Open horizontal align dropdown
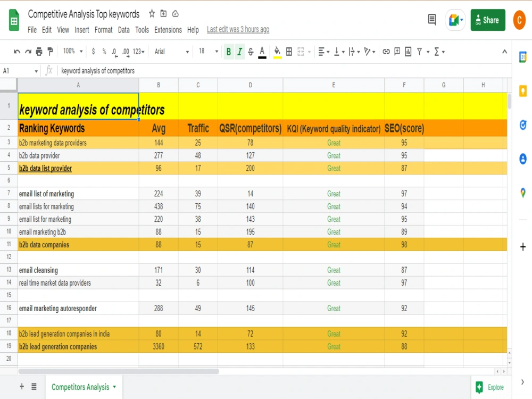The height and width of the screenshot is (399, 532). click(323, 52)
